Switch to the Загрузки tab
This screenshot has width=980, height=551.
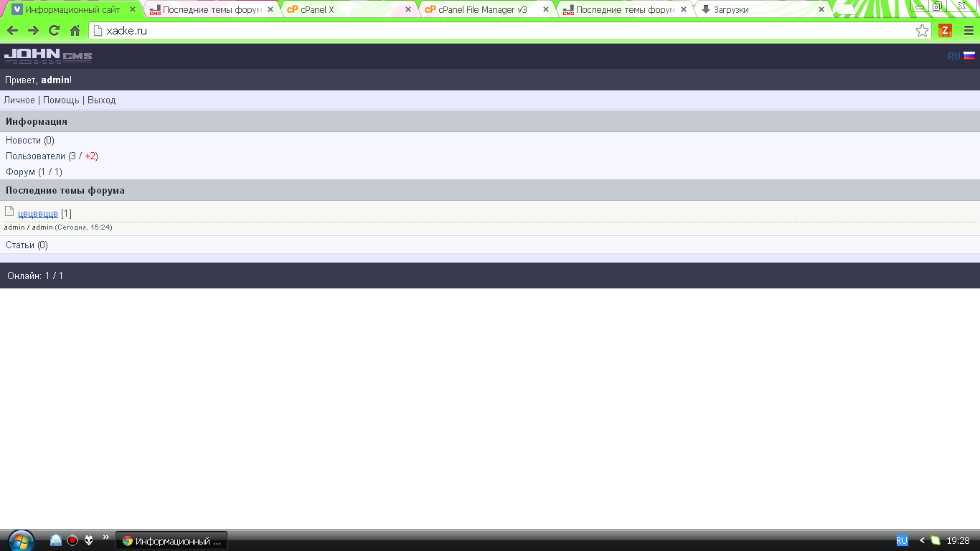[x=760, y=10]
